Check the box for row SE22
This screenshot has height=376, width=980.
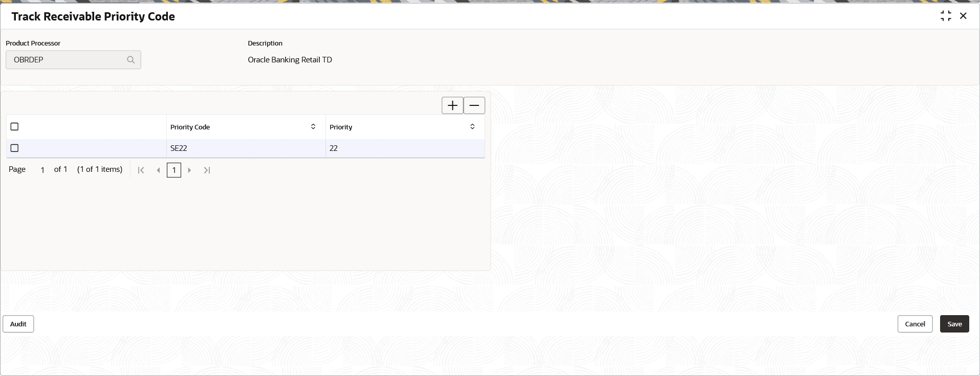point(14,148)
